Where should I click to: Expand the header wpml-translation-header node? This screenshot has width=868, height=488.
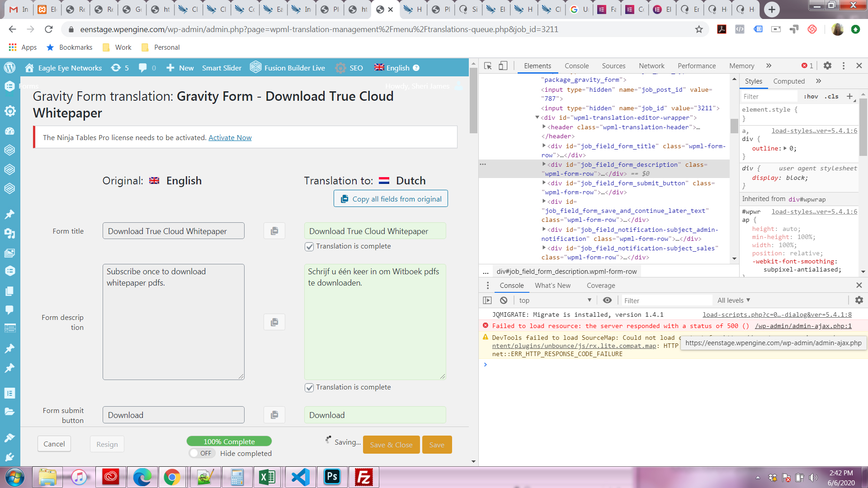(x=544, y=127)
